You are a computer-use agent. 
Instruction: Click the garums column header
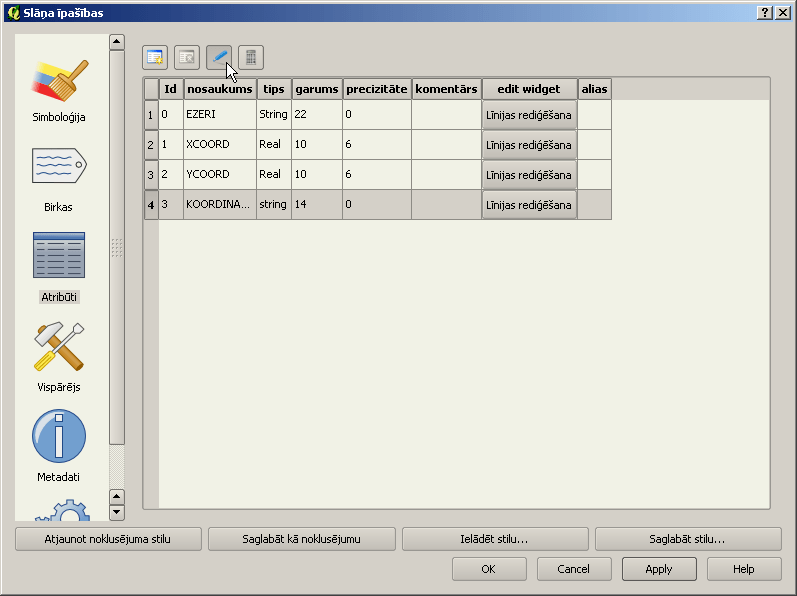tap(317, 89)
